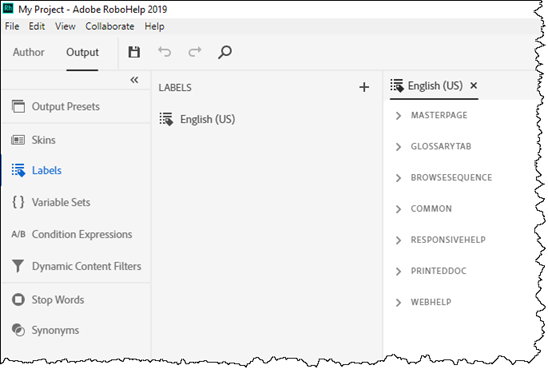Click the Save icon in the toolbar
548x369 pixels.
pos(134,52)
